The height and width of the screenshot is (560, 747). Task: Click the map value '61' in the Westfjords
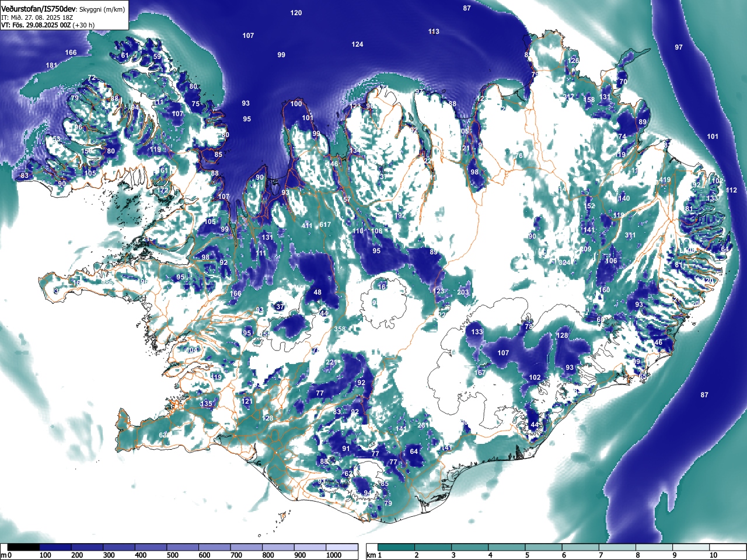pyautogui.click(x=125, y=56)
